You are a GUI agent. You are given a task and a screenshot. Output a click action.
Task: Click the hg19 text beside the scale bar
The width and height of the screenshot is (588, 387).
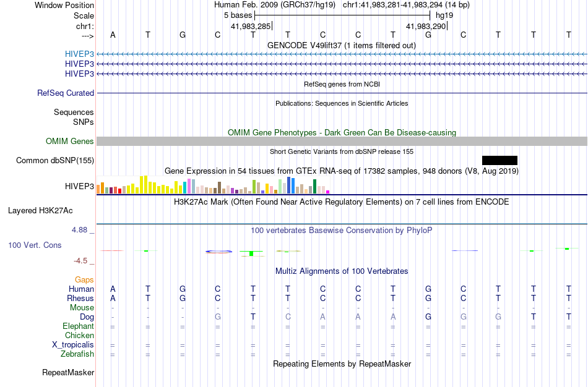coord(444,15)
